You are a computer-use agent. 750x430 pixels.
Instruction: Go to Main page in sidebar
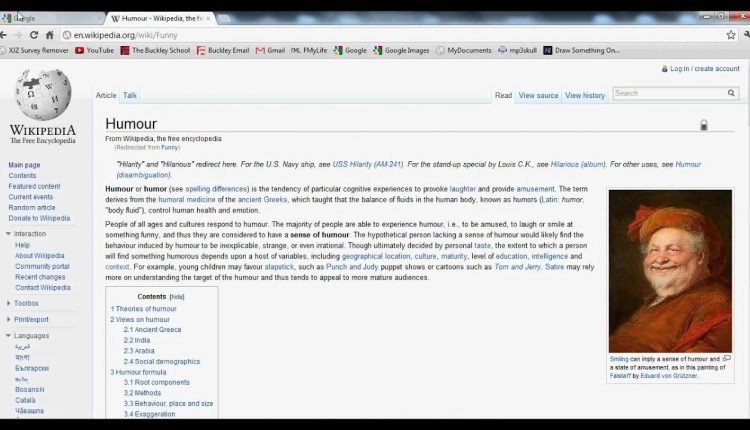(24, 165)
